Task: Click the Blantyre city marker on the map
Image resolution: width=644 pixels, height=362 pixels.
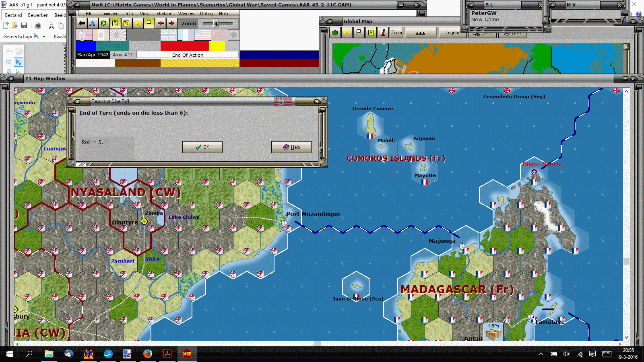Action: (144, 221)
